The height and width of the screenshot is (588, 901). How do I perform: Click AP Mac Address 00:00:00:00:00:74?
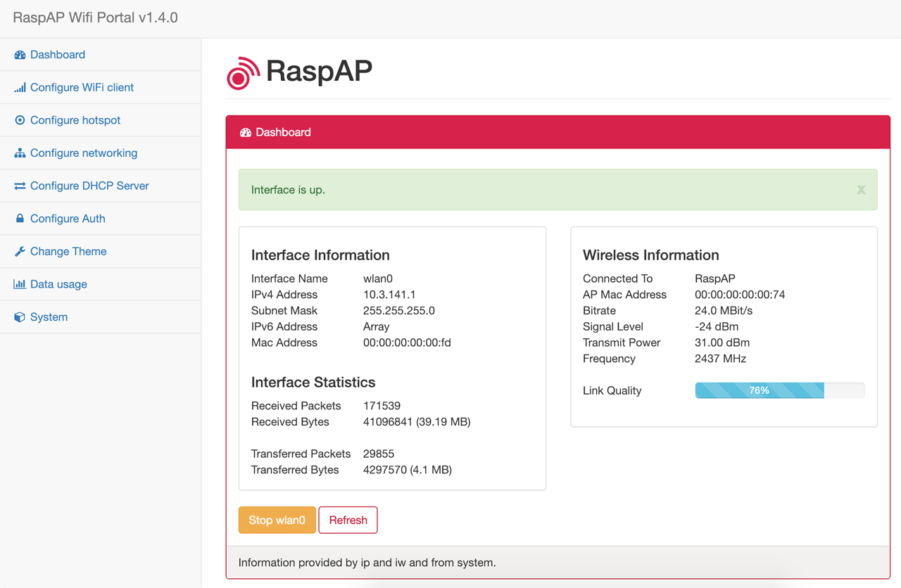pos(740,295)
